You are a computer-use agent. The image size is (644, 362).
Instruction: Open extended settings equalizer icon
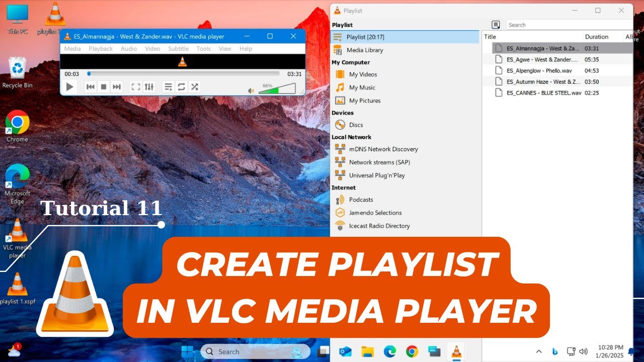pyautogui.click(x=149, y=87)
